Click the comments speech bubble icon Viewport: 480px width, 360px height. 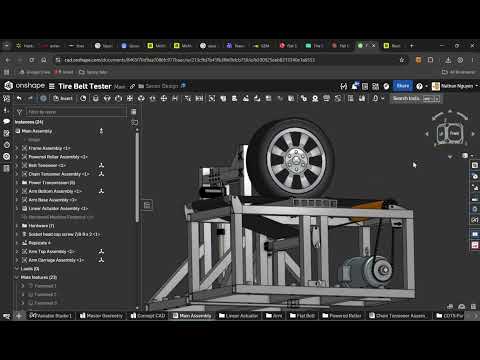(6, 121)
